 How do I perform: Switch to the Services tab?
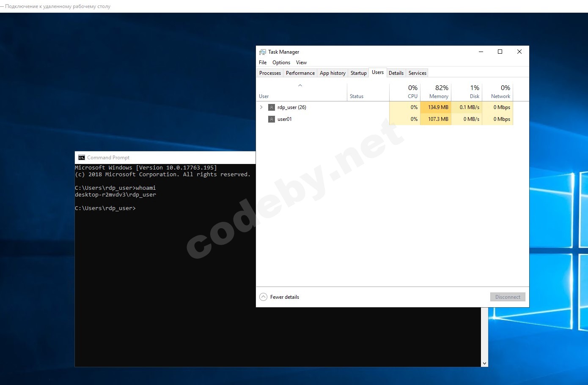point(418,73)
